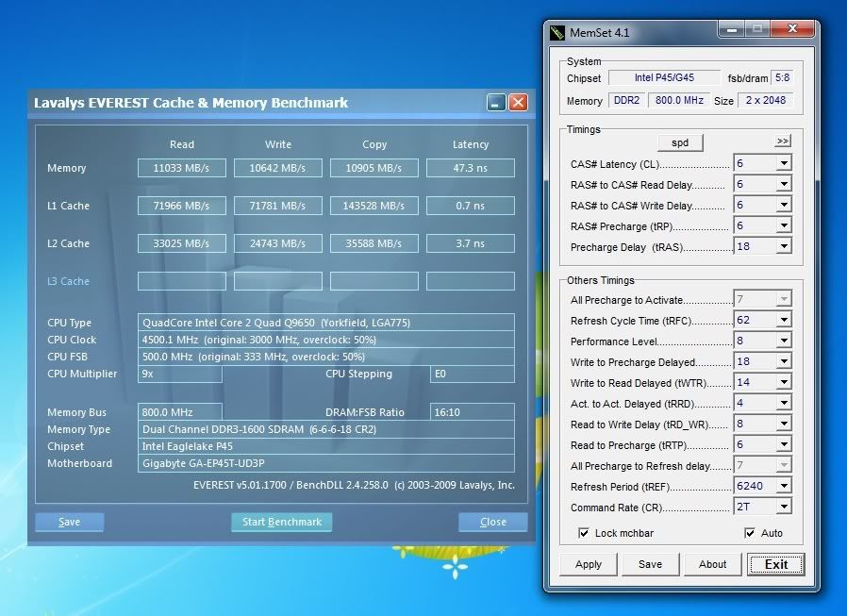Image resolution: width=847 pixels, height=616 pixels.
Task: Open the Refresh Period (tREF) dropdown
Action: pos(784,487)
